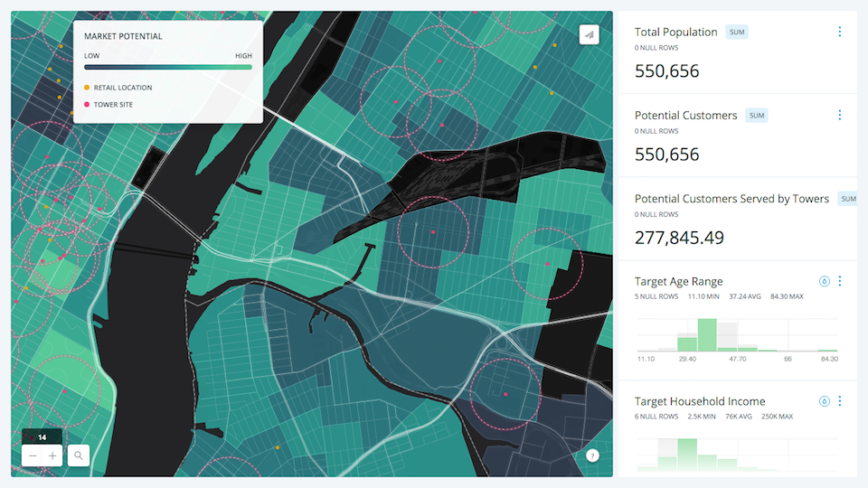The image size is (868, 488).
Task: Click the zoom level 14 indicator
Action: click(x=42, y=437)
